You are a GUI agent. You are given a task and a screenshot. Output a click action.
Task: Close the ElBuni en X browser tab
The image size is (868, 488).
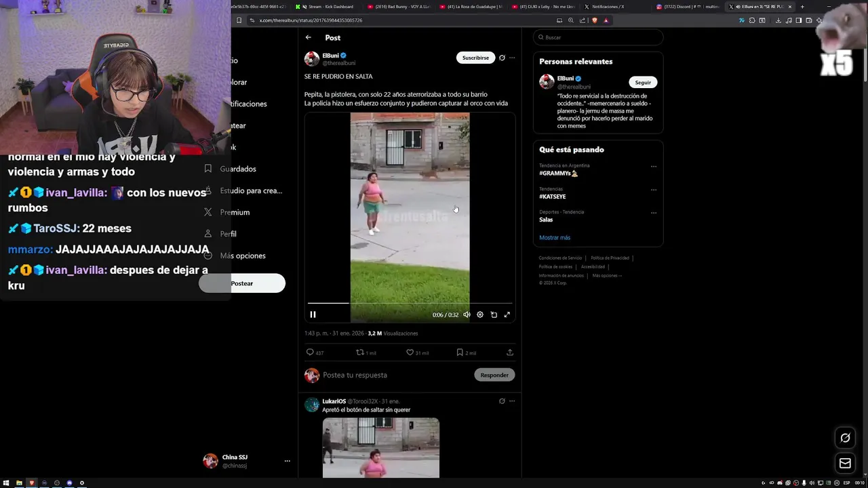tap(790, 7)
